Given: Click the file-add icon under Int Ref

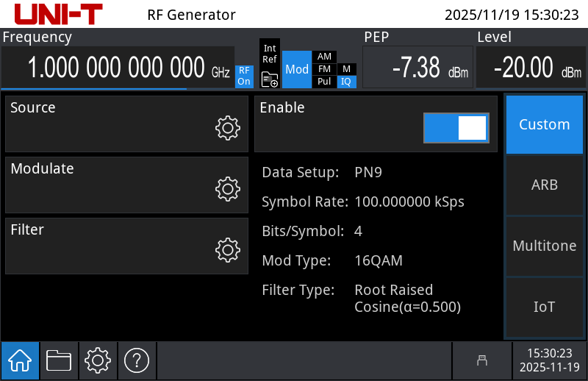Looking at the screenshot, I should (270, 79).
